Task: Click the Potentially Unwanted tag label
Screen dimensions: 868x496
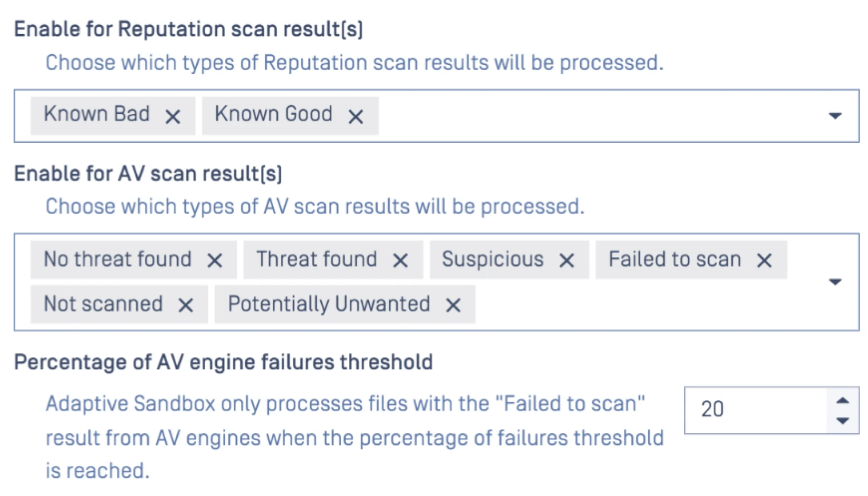Action: [x=329, y=304]
